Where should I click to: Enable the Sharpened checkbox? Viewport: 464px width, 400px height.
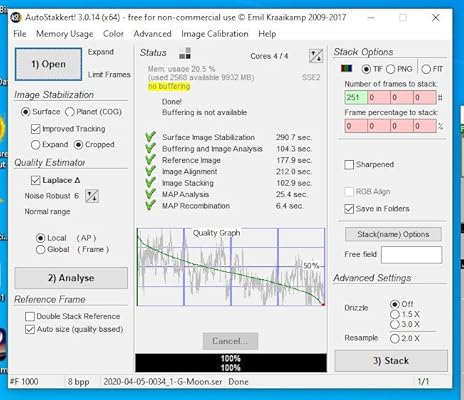[x=349, y=165]
